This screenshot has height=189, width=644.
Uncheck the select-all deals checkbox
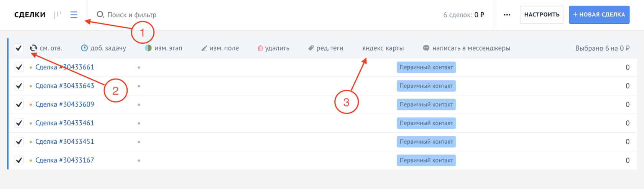point(19,48)
